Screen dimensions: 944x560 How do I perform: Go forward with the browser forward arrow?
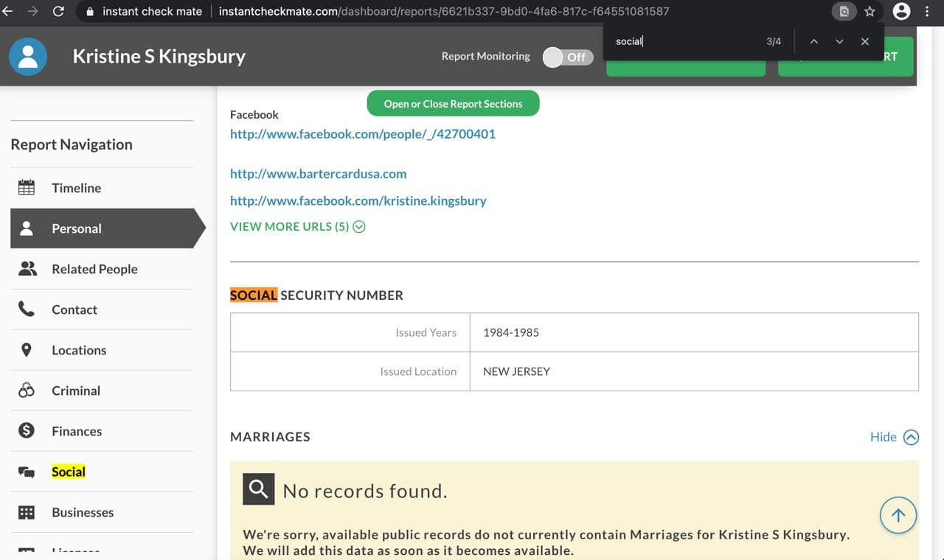pos(32,11)
